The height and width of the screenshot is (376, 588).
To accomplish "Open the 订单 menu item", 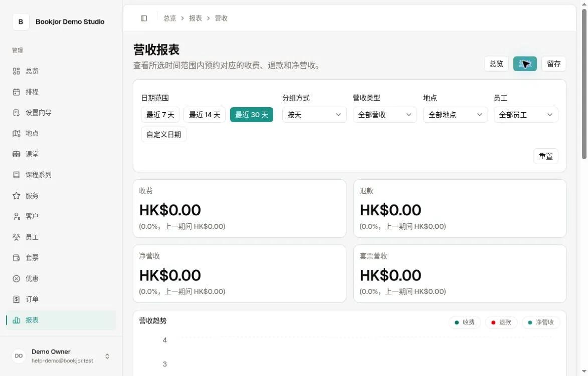I will click(x=61, y=299).
